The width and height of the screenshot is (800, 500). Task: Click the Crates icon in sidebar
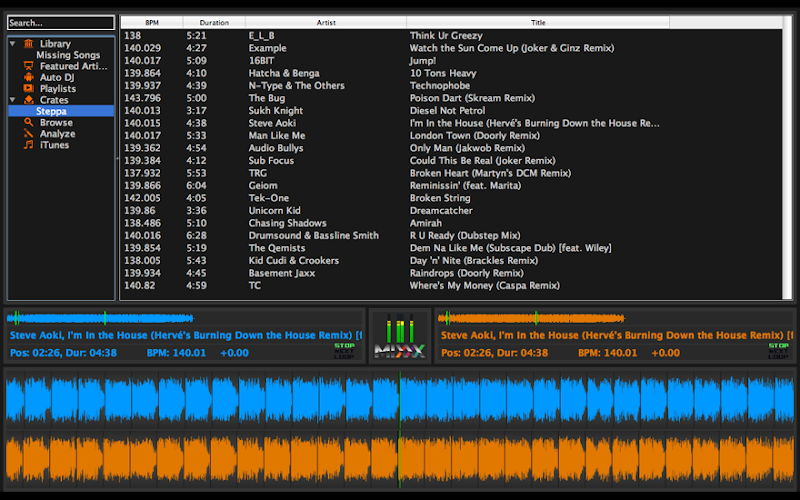tap(29, 99)
